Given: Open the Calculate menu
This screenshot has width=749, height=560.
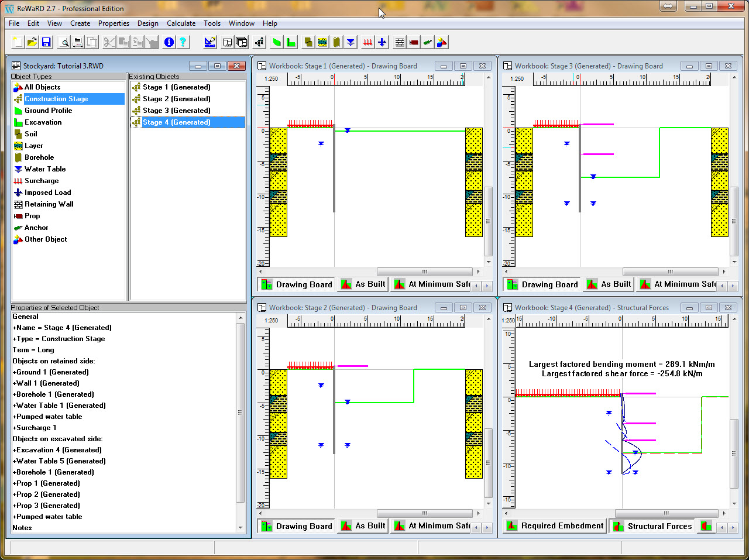Looking at the screenshot, I should (181, 23).
